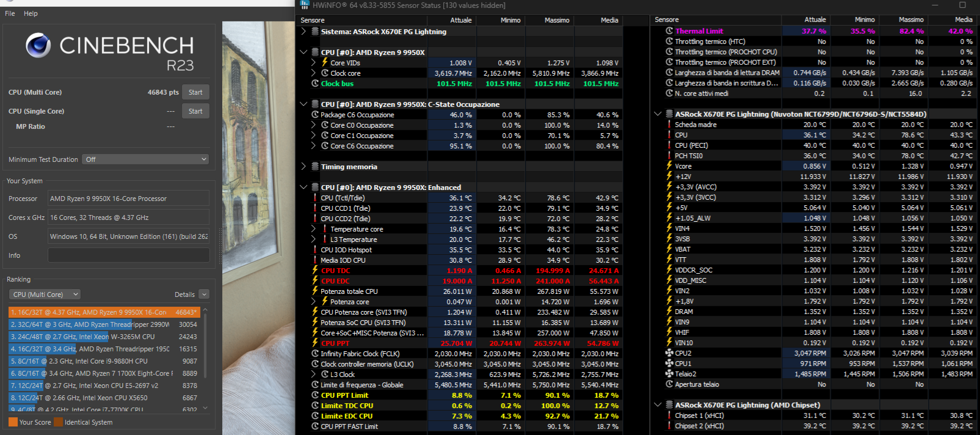Select the Xeon W-3265M ranking entry
The image size is (980, 435).
click(x=104, y=337)
